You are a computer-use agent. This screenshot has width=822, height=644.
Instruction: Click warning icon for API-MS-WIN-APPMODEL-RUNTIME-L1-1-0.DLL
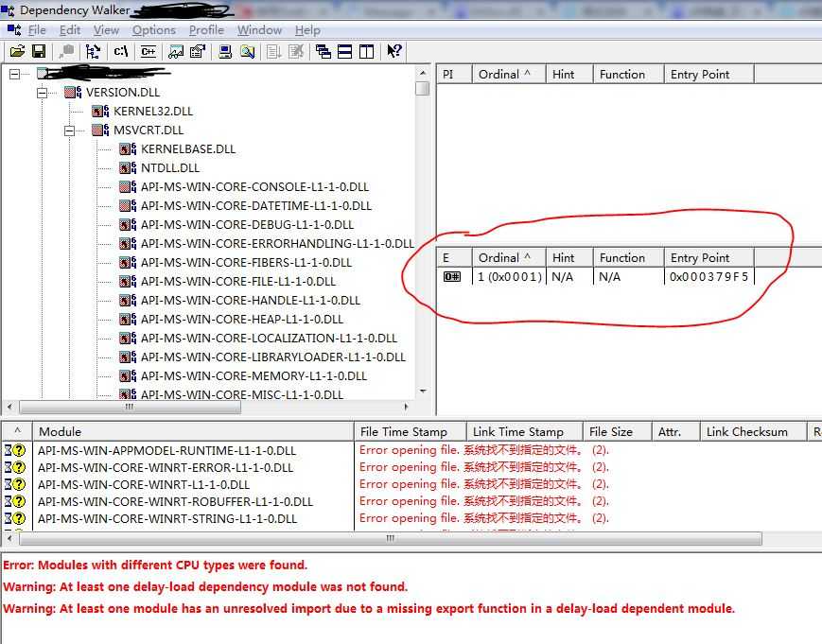pyautogui.click(x=15, y=450)
